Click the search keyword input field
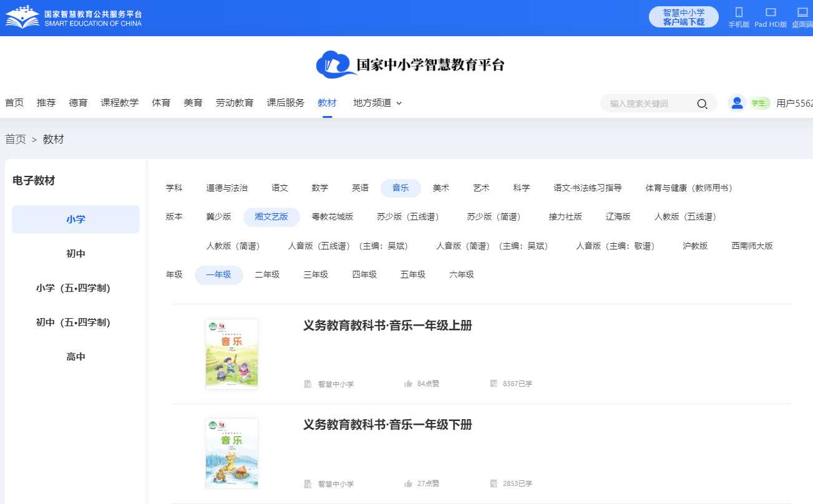 click(x=649, y=104)
